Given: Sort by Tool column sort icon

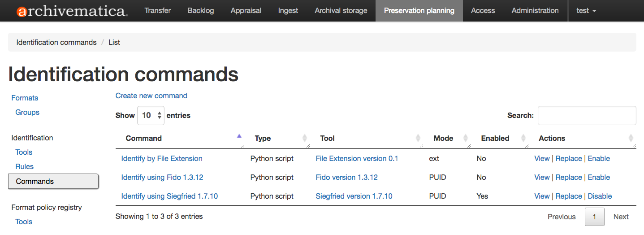Looking at the screenshot, I should 418,138.
